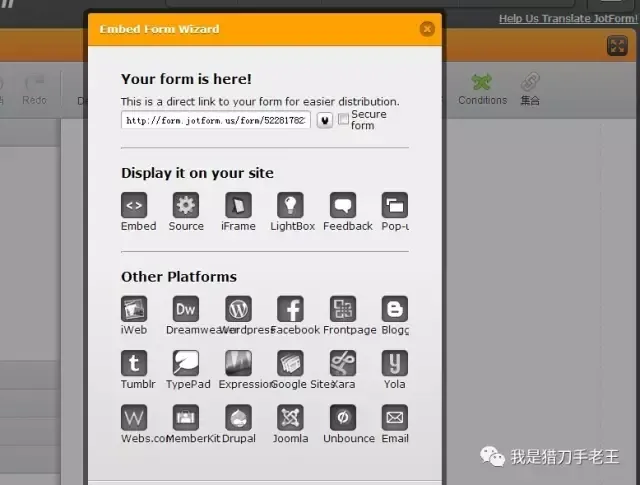Select the LightBox display option
Viewport: 640px width, 485px height.
[x=290, y=205]
